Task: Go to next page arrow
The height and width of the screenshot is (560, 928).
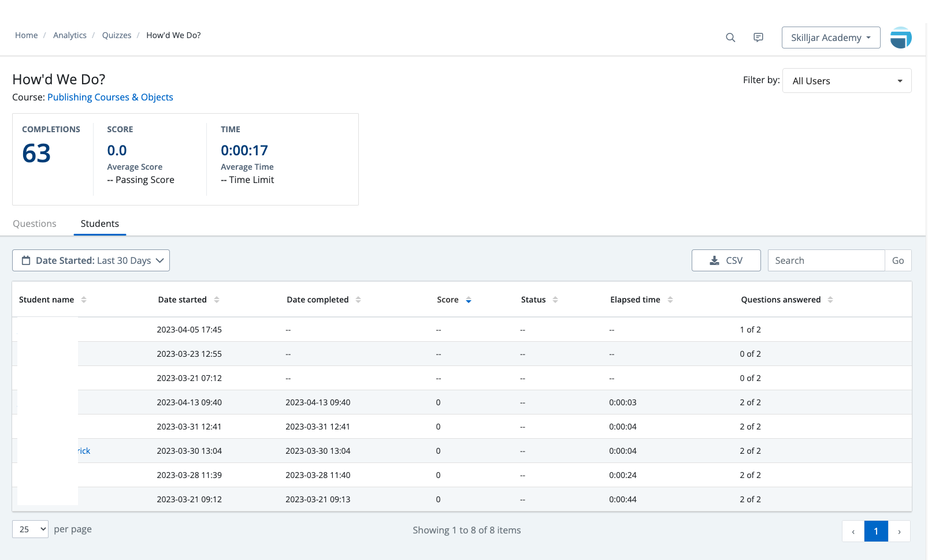Action: click(899, 531)
